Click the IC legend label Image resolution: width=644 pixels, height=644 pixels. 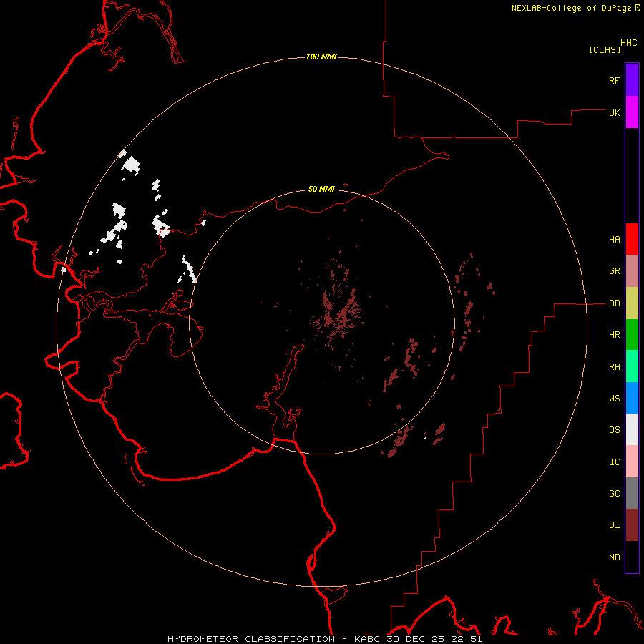point(614,462)
